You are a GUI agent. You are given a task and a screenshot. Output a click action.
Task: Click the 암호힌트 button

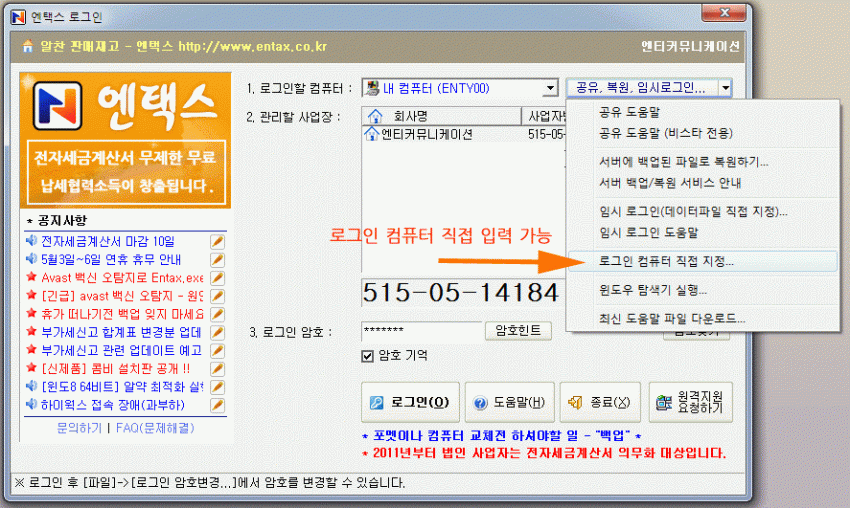[x=518, y=331]
